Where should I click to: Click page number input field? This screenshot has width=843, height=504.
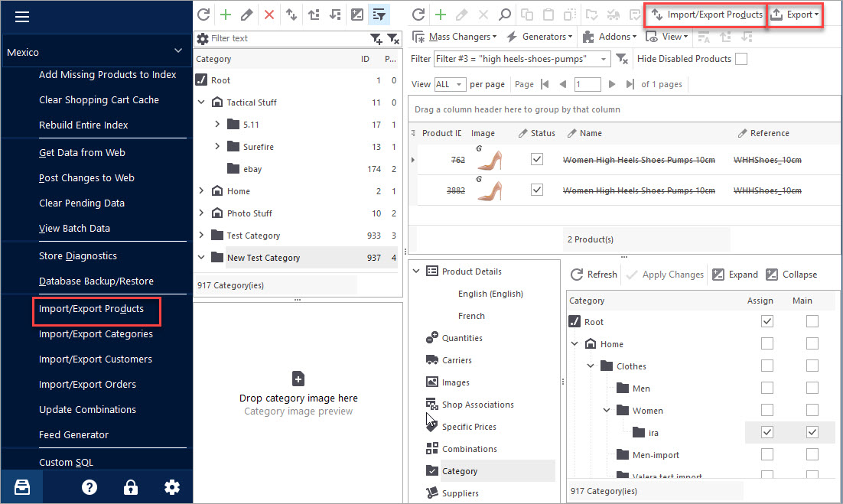coord(587,84)
